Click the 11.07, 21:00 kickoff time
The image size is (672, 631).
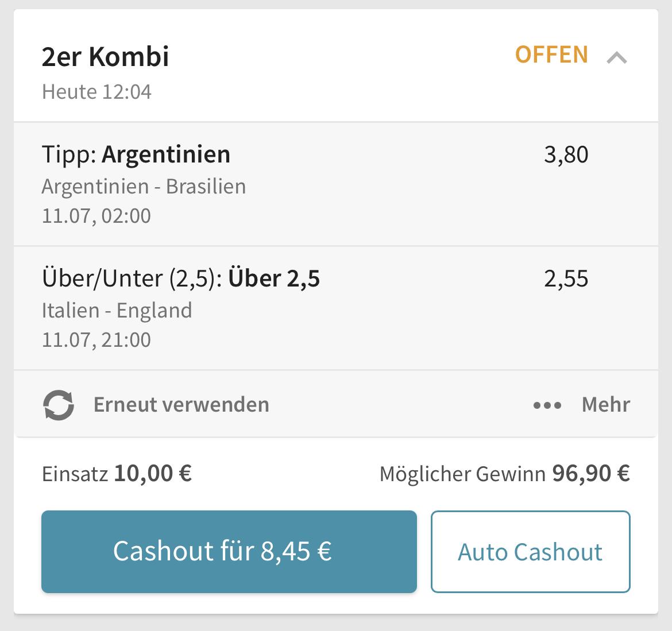pyautogui.click(x=96, y=340)
